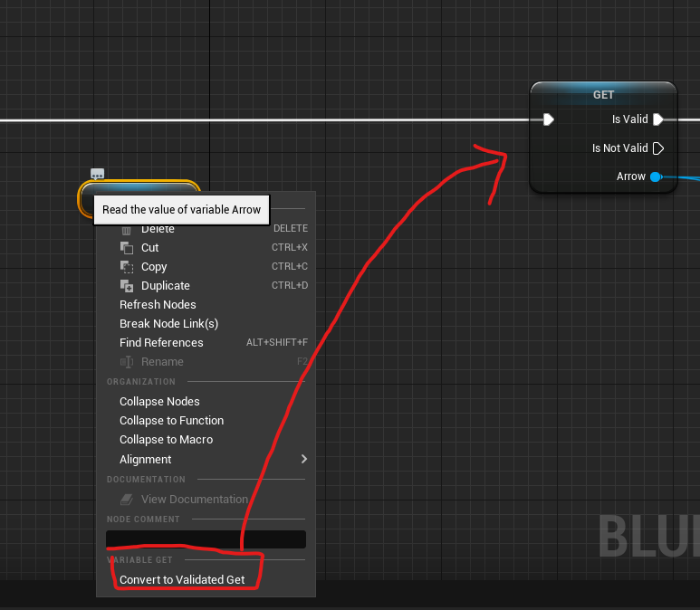700x610 pixels.
Task: Open the Alignment submenu
Action: coord(206,459)
